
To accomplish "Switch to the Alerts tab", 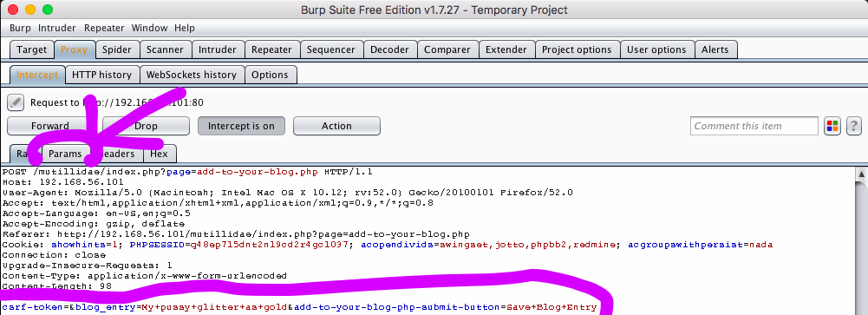I will tap(715, 49).
